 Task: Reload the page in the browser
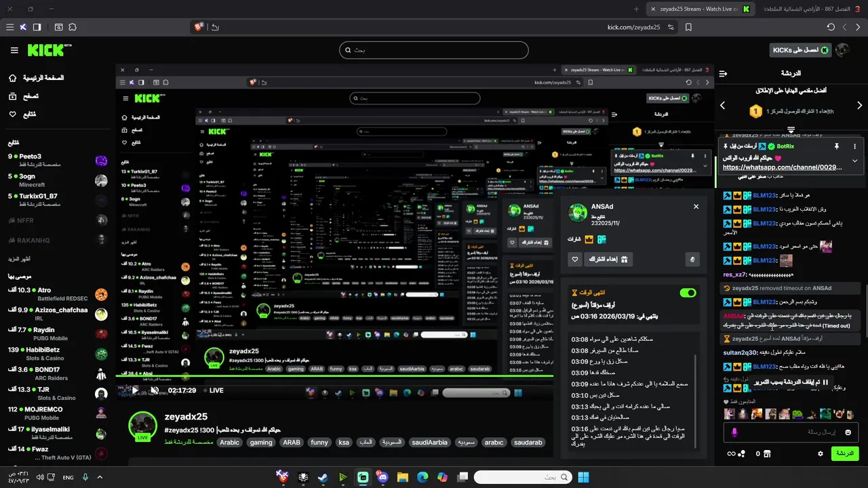click(831, 27)
